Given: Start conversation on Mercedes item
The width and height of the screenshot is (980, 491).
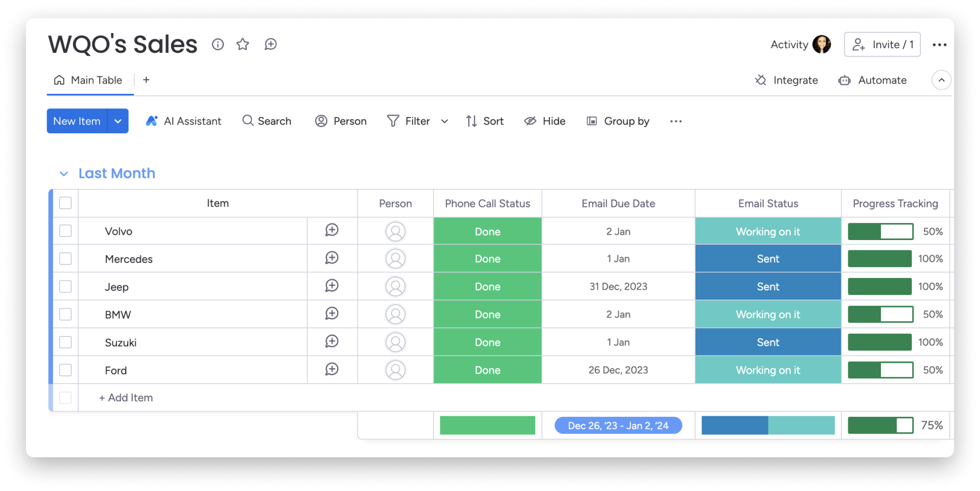Looking at the screenshot, I should click(x=332, y=258).
